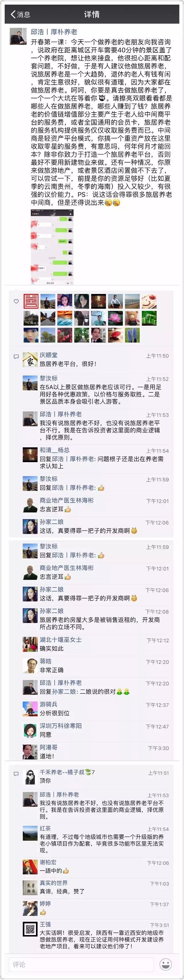Tap the comment bubble icon beside 庆顺堂
The width and height of the screenshot is (184, 980).
(16, 357)
